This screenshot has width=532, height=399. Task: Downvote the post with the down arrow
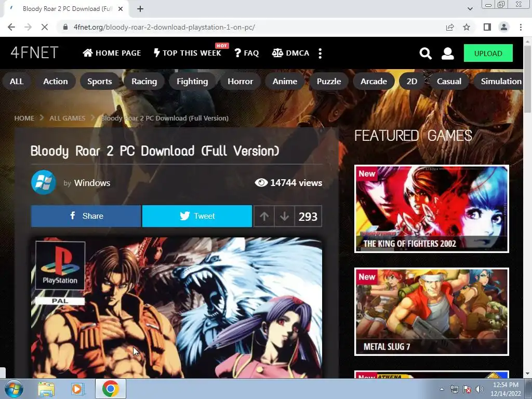(284, 216)
